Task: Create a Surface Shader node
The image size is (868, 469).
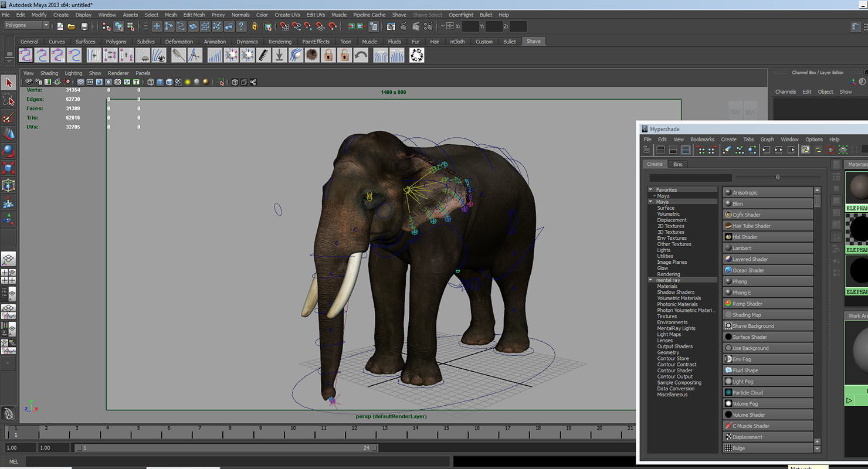Action: pyautogui.click(x=768, y=337)
